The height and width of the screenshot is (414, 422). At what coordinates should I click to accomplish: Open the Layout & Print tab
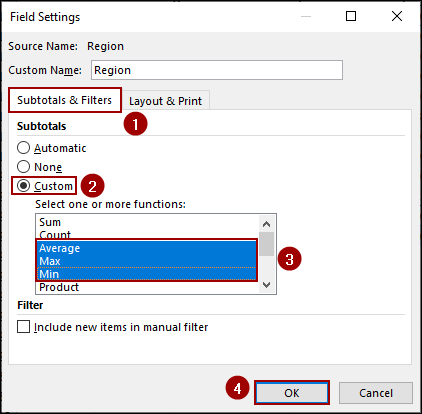pyautogui.click(x=165, y=101)
